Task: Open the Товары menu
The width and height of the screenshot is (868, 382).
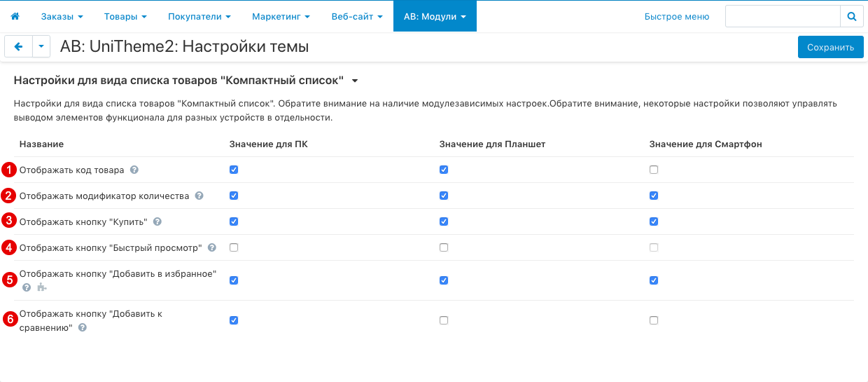Action: click(125, 16)
